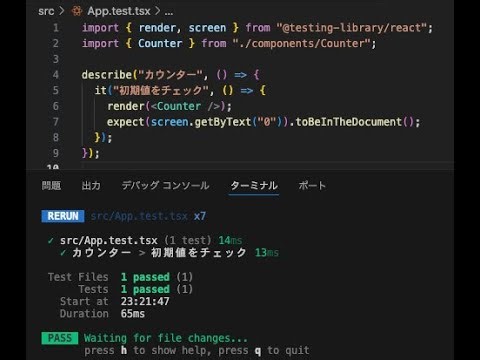Click the "初期値をチェック" test title string
Viewport: 480px width, 360px height.
coord(161,90)
